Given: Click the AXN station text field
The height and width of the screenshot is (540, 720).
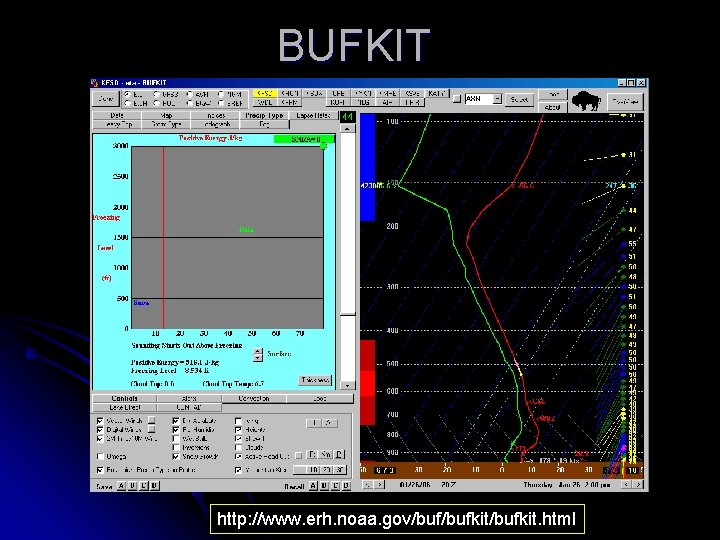Looking at the screenshot, I should [478, 99].
